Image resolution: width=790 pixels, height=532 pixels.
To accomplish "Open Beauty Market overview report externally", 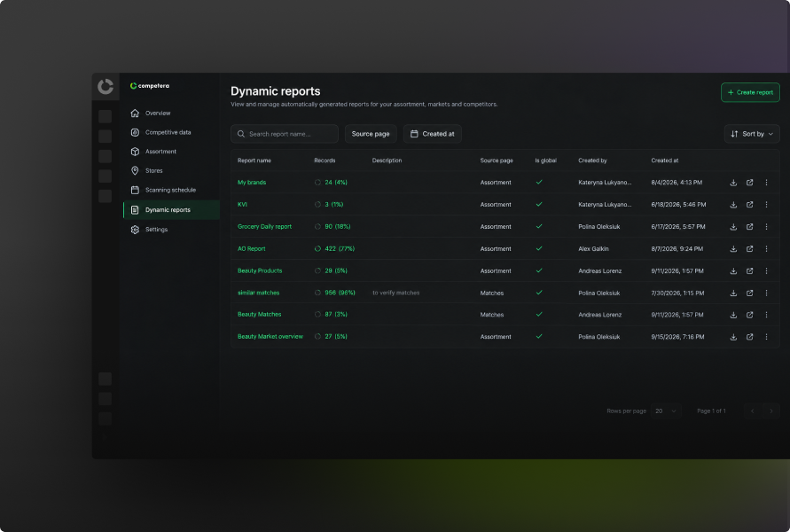I will [x=750, y=337].
